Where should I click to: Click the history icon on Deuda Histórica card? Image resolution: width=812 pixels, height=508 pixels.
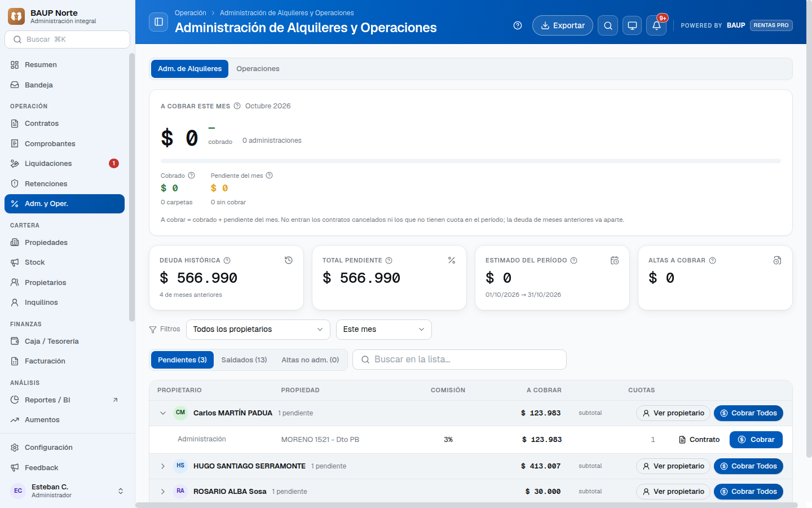tap(289, 260)
